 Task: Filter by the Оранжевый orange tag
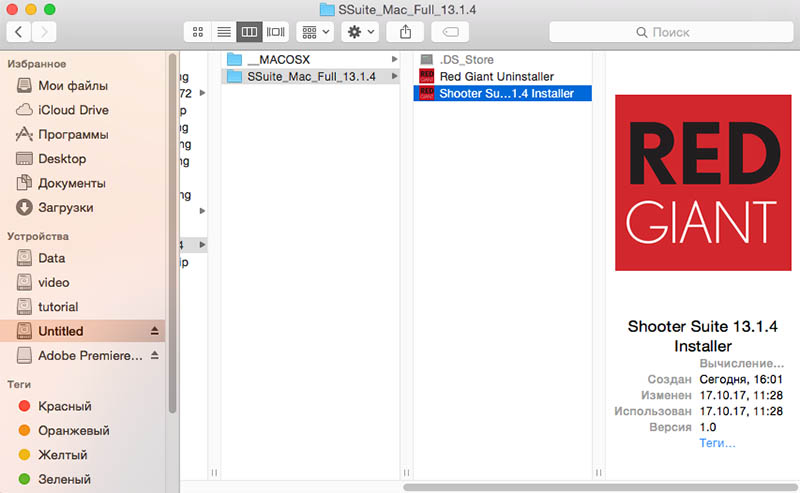(83, 430)
